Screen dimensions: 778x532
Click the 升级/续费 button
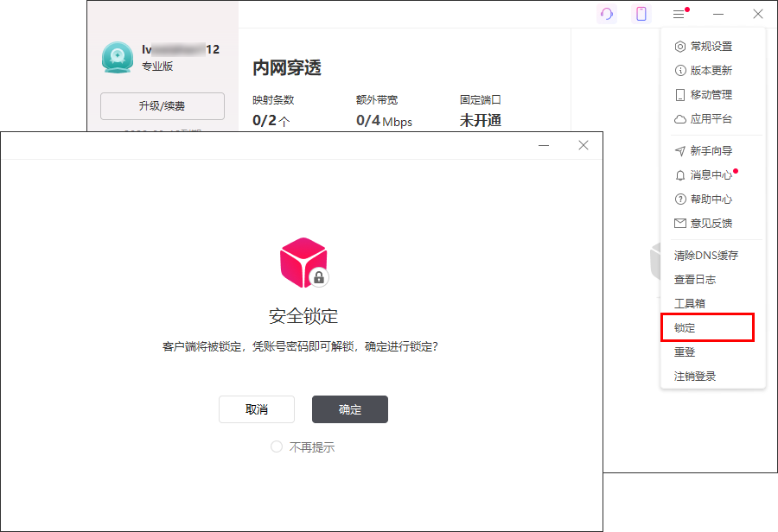point(163,106)
